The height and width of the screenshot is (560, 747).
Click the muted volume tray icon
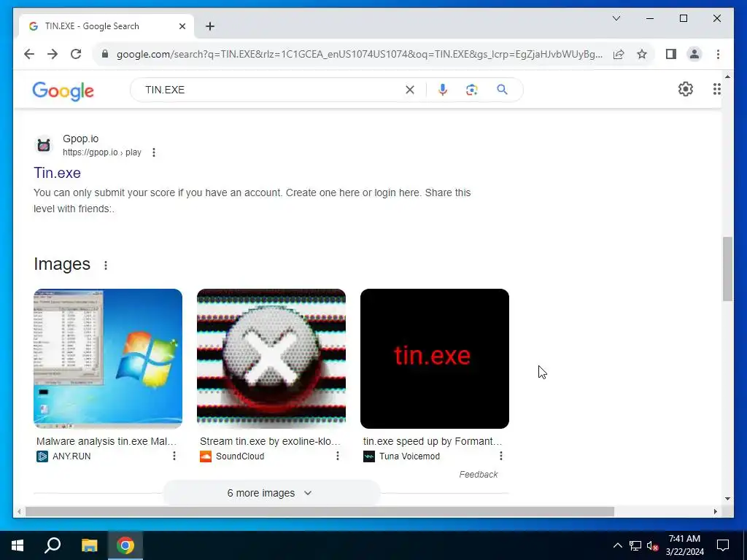coord(652,545)
